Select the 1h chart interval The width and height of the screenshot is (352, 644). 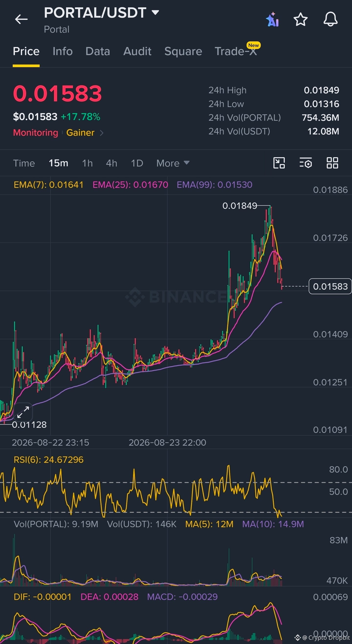[87, 163]
